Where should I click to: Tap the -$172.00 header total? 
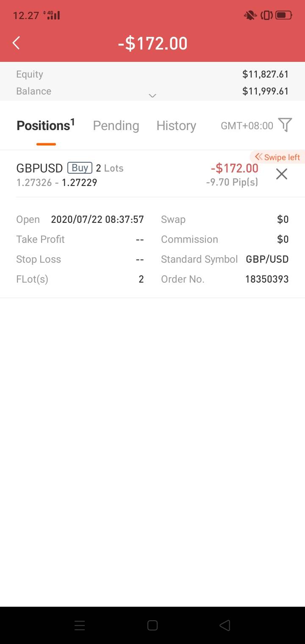click(x=152, y=44)
